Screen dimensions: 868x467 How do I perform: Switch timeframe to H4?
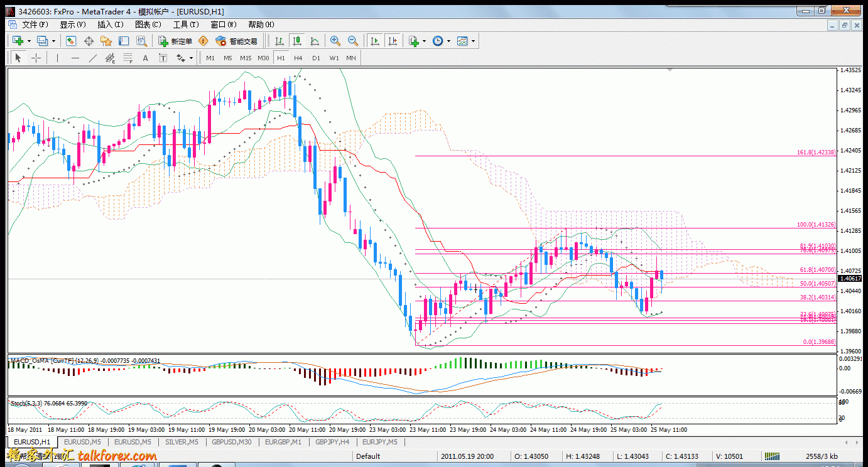[298, 58]
